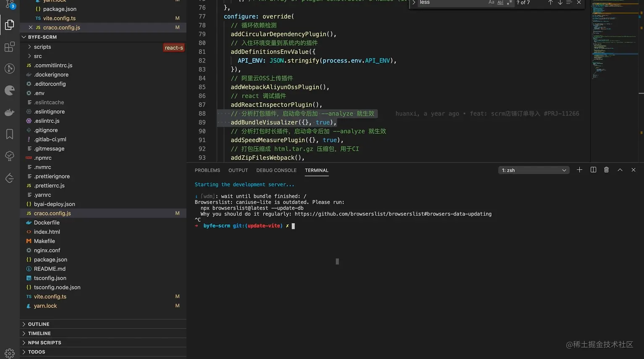Enable whole word matching in search
Screen dimensions: 644x359
point(500,3)
